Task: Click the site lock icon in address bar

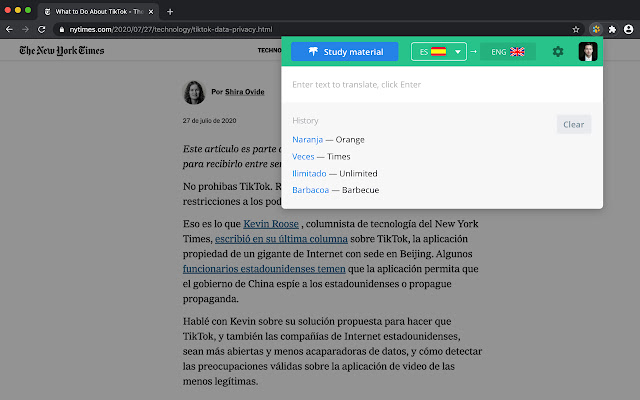Action: (62, 29)
